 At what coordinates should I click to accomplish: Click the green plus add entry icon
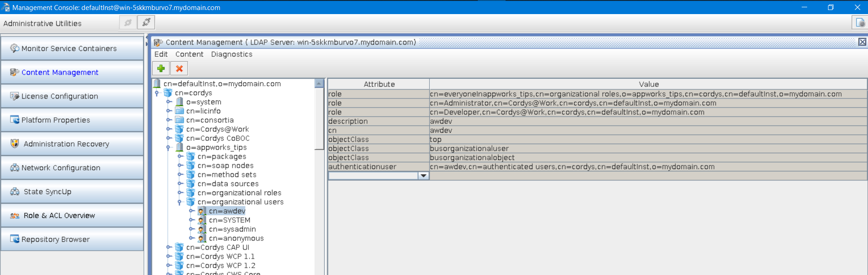point(161,69)
